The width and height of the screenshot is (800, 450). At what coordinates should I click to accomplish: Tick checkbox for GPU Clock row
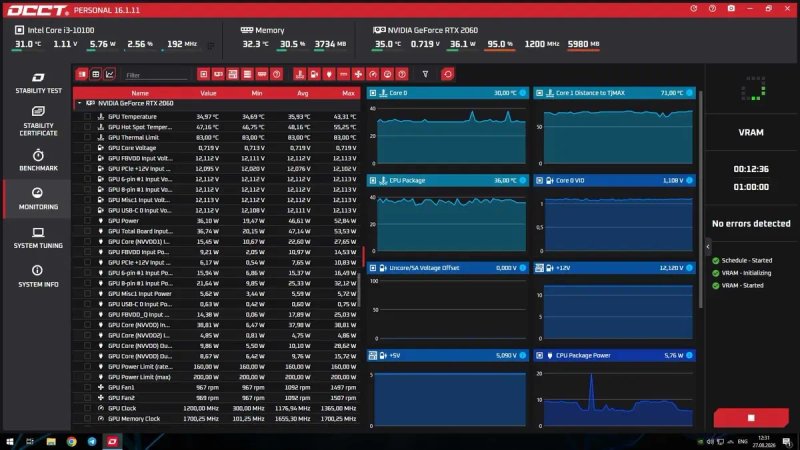(88, 409)
